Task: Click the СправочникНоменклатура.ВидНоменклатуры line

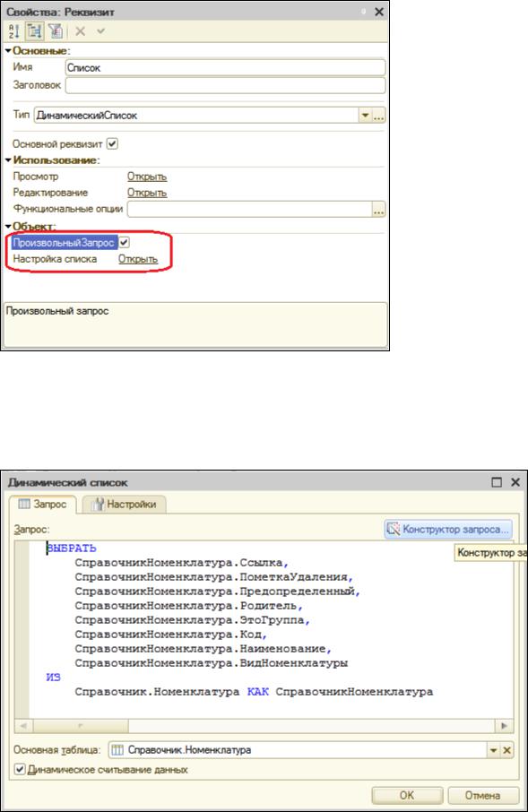Action: pyautogui.click(x=212, y=663)
